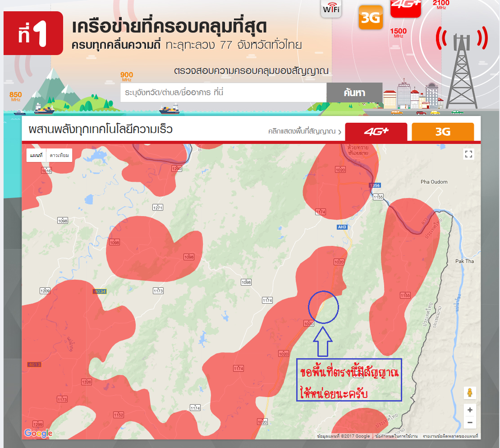The height and width of the screenshot is (448, 500).
Task: Click the 1155 marker near 1356
Action: click(x=378, y=197)
